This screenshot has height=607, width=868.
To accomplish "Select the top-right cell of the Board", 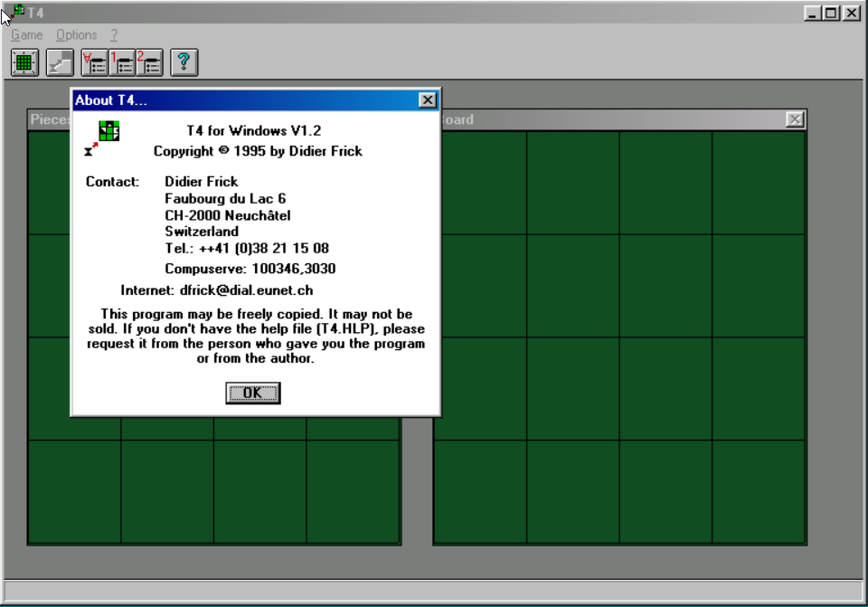I will (759, 183).
